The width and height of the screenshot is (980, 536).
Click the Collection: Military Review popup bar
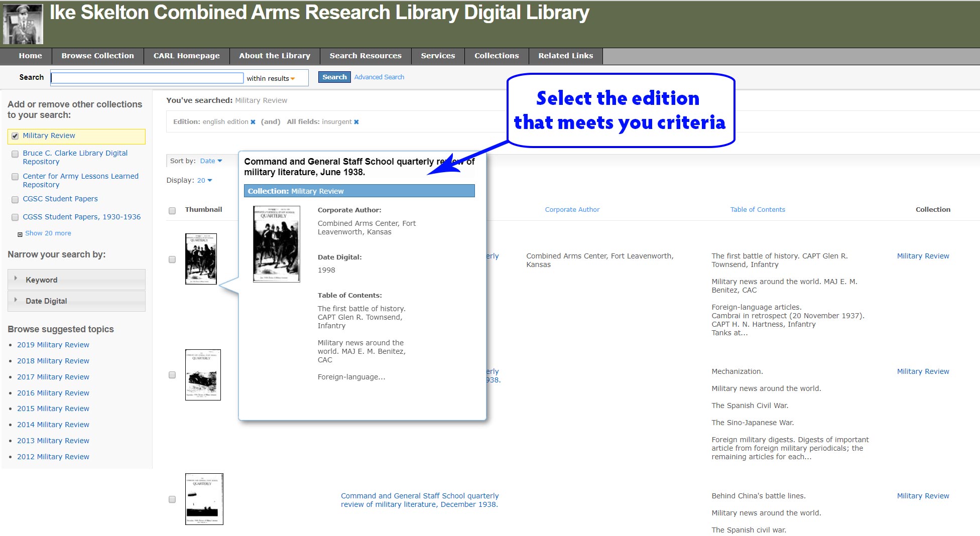[359, 191]
